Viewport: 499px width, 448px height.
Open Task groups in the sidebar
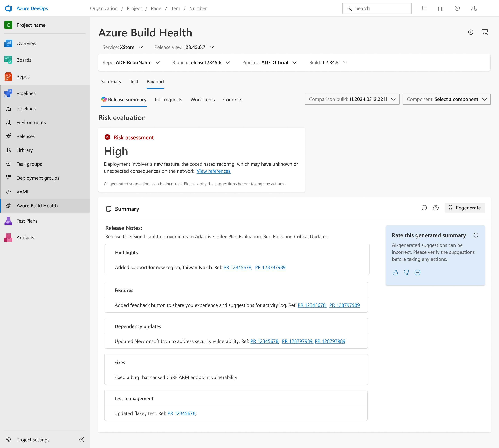coord(45,164)
